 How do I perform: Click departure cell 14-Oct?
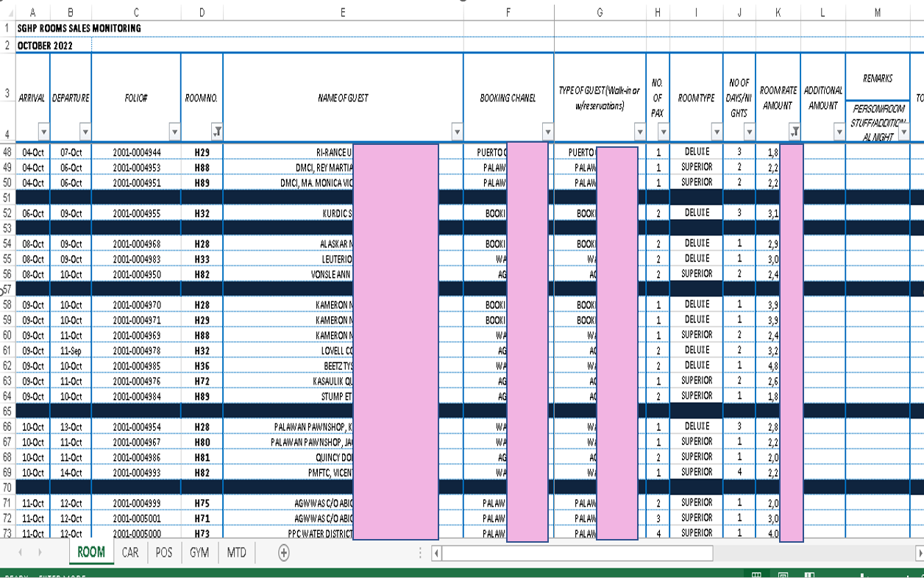(x=71, y=473)
